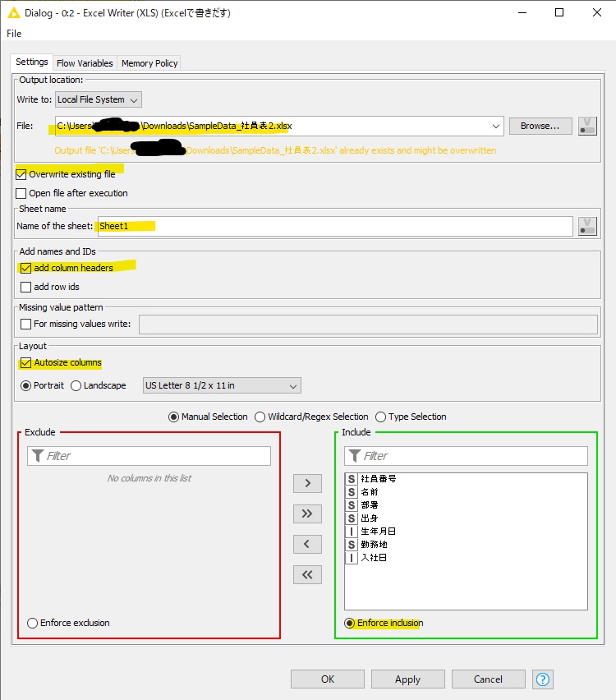Click the S type icon of 社員番号

(352, 479)
